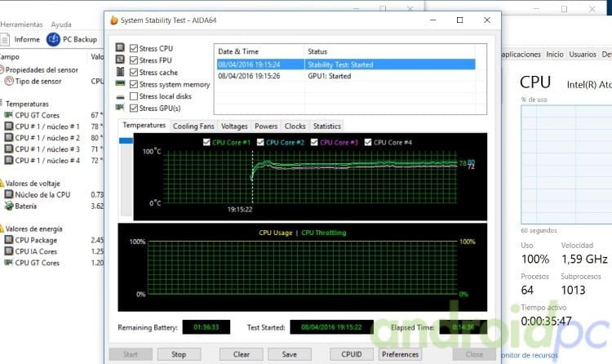Click the PC Backup blue icon

[53, 39]
